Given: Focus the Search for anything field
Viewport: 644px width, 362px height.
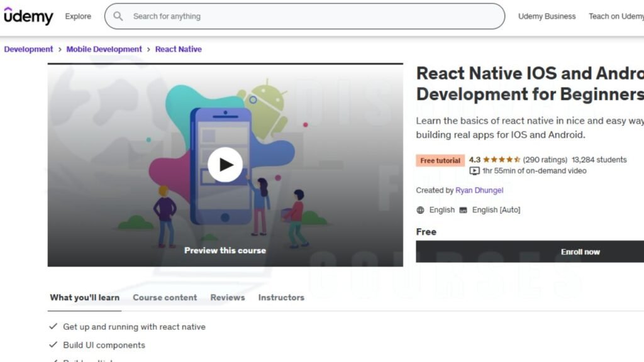Looking at the screenshot, I should point(305,16).
